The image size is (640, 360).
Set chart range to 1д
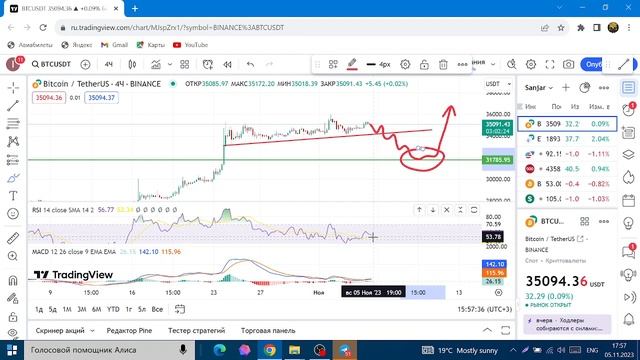click(x=39, y=309)
